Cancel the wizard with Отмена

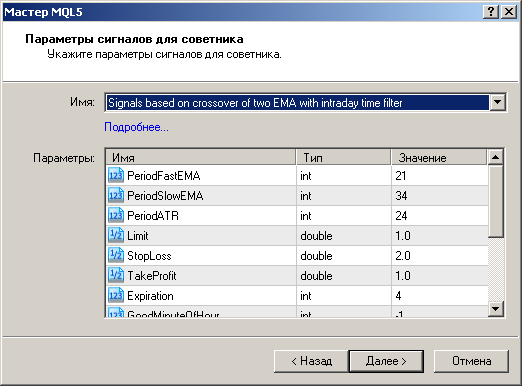click(471, 361)
